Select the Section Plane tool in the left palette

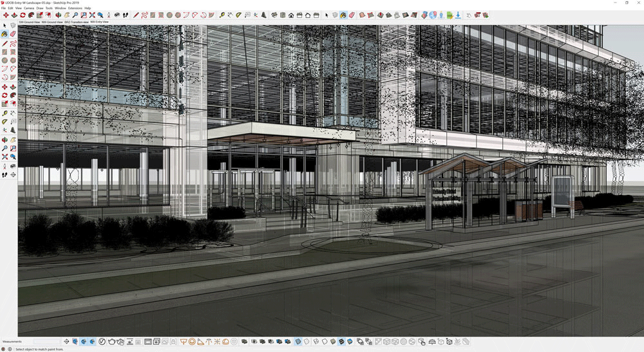[13, 175]
